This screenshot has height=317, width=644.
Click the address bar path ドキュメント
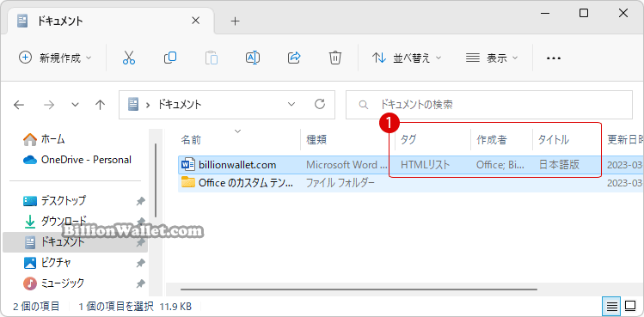[180, 105]
